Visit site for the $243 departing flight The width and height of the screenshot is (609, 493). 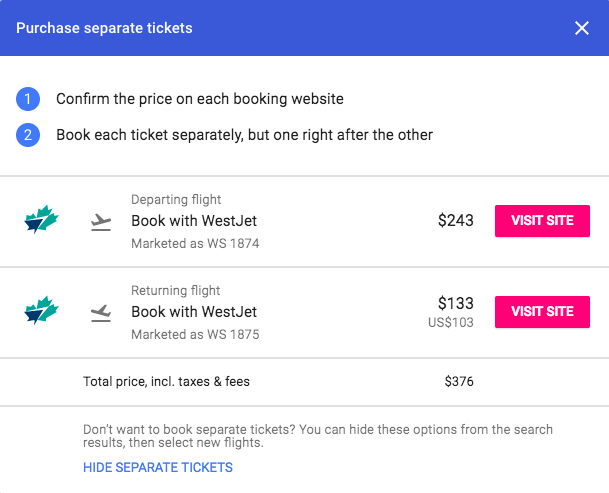[x=542, y=221]
